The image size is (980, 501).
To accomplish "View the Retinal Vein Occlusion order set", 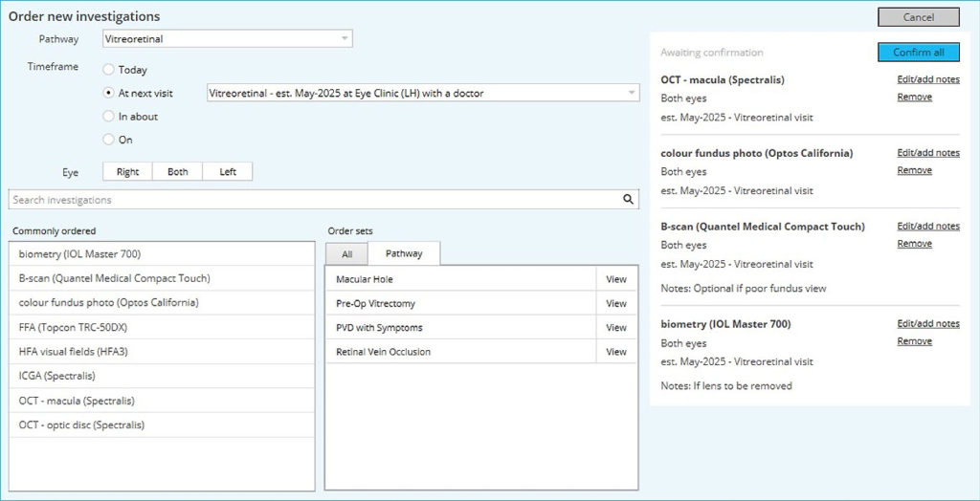I will click(616, 352).
